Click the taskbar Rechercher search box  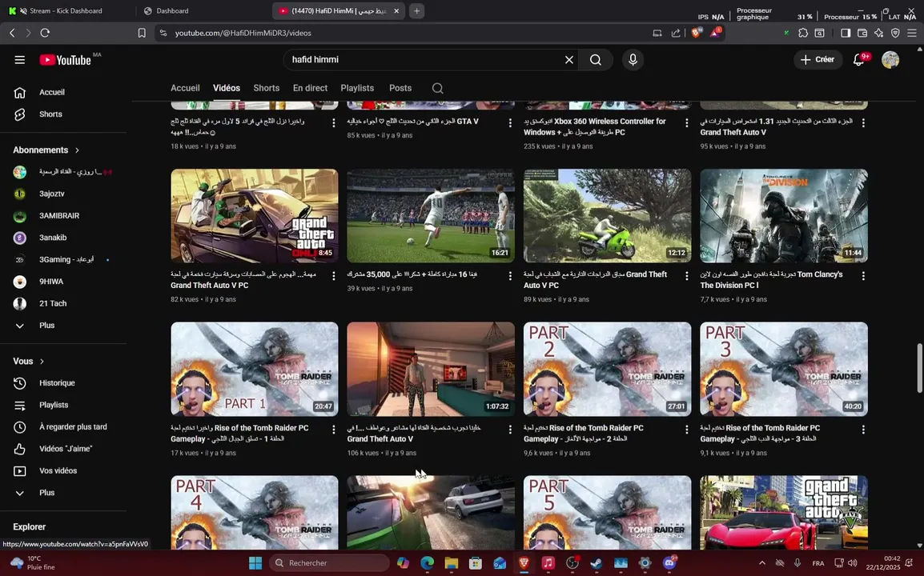coord(329,563)
